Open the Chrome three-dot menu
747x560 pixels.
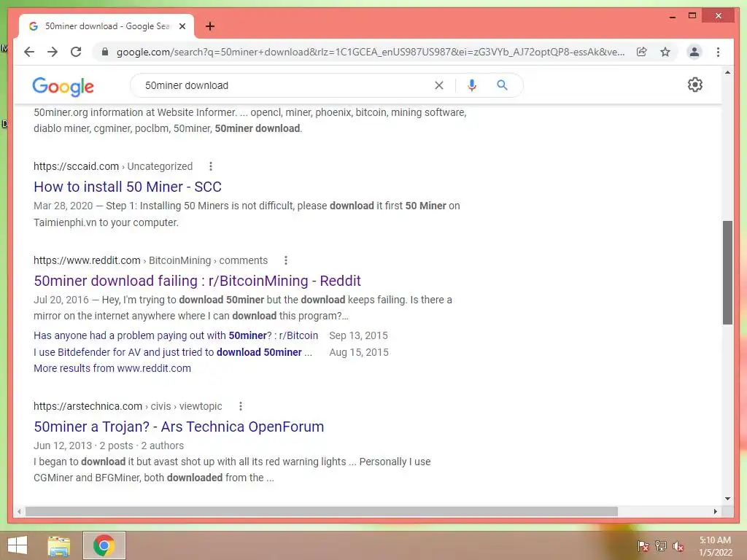click(x=718, y=52)
